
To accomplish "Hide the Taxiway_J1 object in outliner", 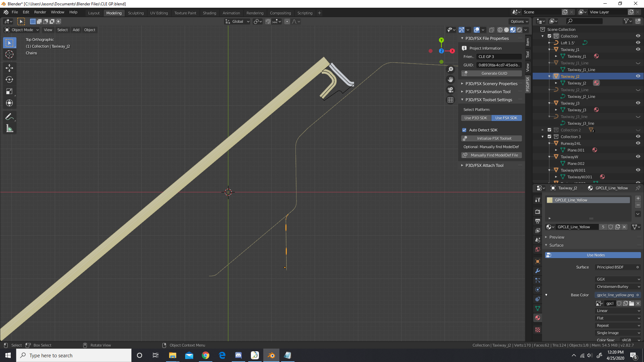I will pos(638,49).
